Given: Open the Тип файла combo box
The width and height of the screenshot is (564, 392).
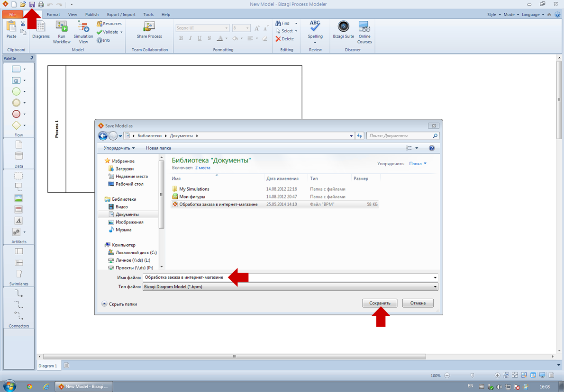Looking at the screenshot, I should click(x=290, y=287).
